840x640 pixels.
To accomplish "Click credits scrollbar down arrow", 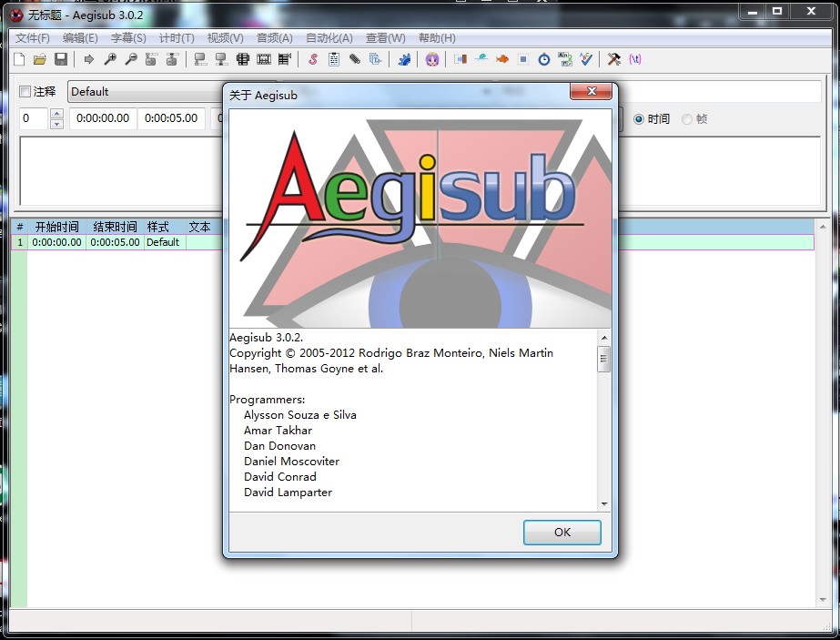I will point(604,503).
